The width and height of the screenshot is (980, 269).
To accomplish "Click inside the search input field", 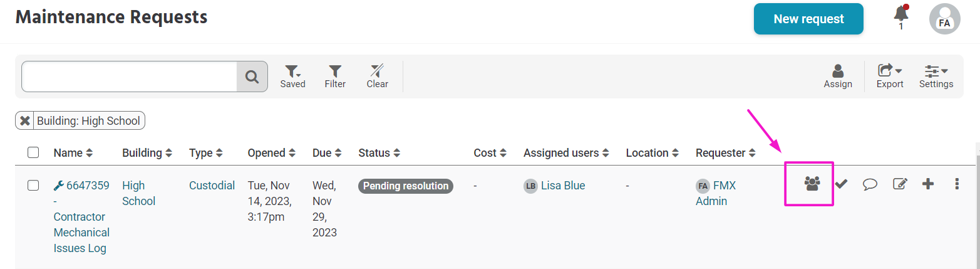I will (129, 76).
